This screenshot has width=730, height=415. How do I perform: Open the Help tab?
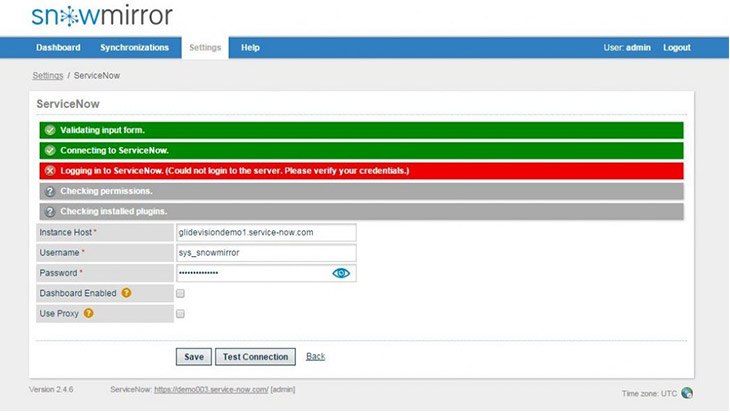click(250, 48)
